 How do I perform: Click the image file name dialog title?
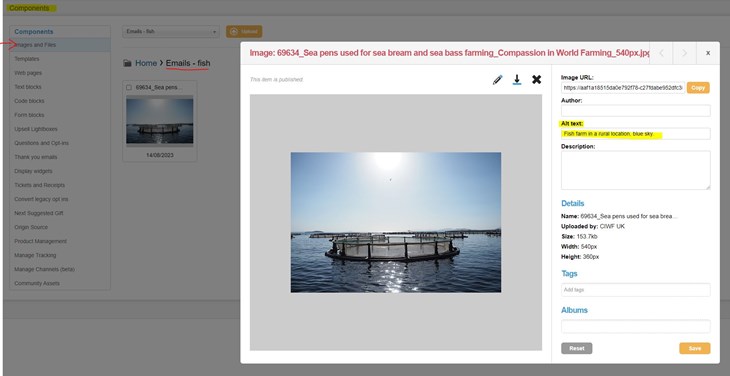click(x=449, y=53)
